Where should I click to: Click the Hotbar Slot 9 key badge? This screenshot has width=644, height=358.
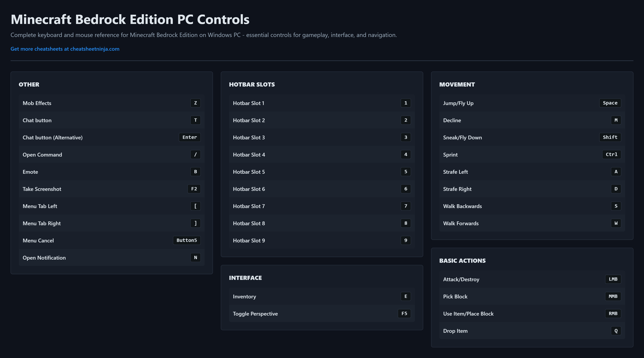coord(405,240)
